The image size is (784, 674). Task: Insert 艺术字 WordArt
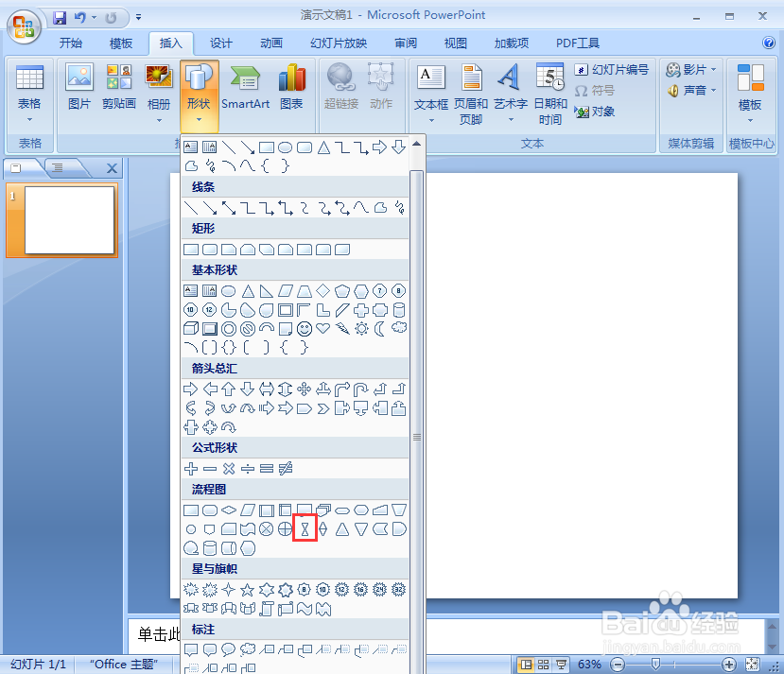click(x=511, y=94)
